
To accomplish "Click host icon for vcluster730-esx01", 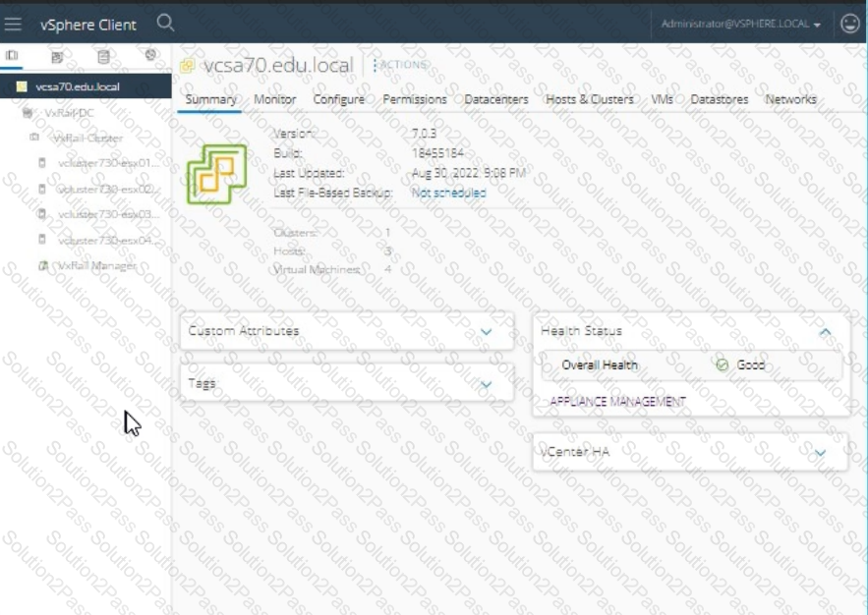I will [42, 163].
